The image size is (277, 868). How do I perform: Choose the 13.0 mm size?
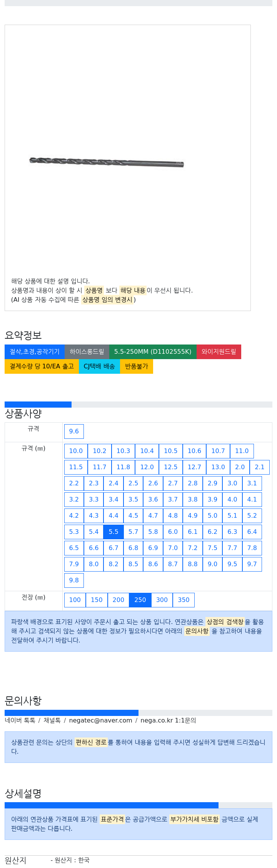click(x=218, y=467)
